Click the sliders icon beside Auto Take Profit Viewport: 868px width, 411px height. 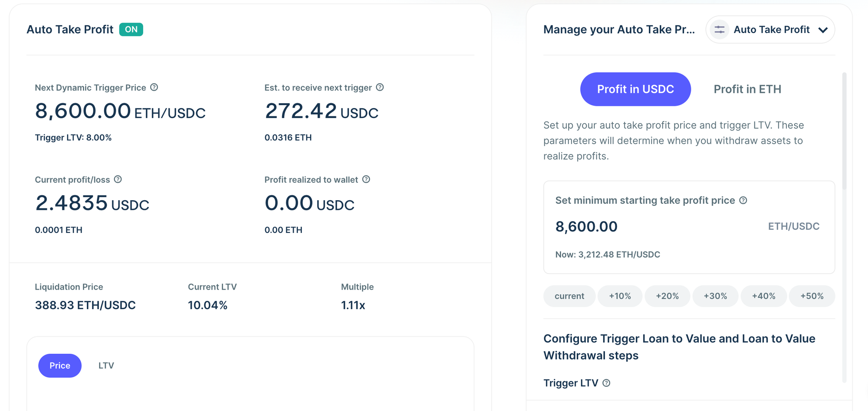coord(720,29)
